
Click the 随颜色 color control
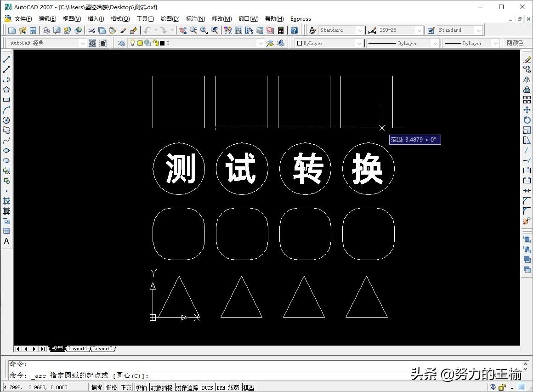click(515, 43)
